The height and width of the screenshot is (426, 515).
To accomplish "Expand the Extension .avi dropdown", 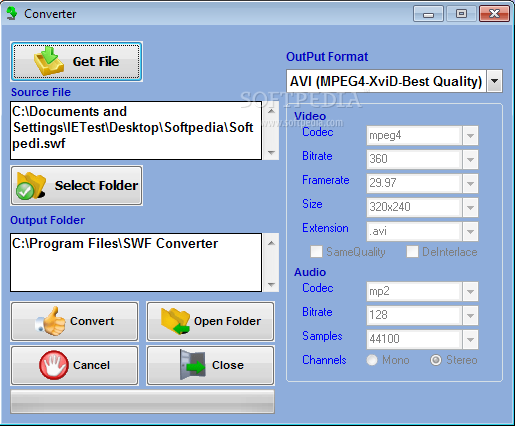I will 470,231.
